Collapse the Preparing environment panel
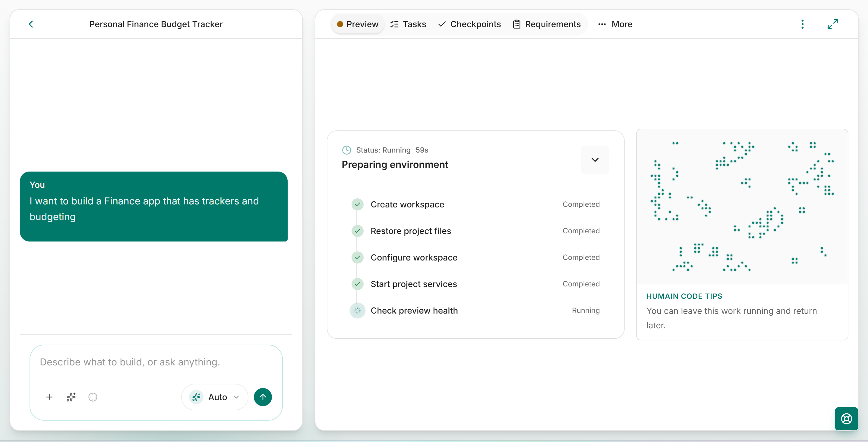Viewport: 868px width, 442px height. (595, 160)
